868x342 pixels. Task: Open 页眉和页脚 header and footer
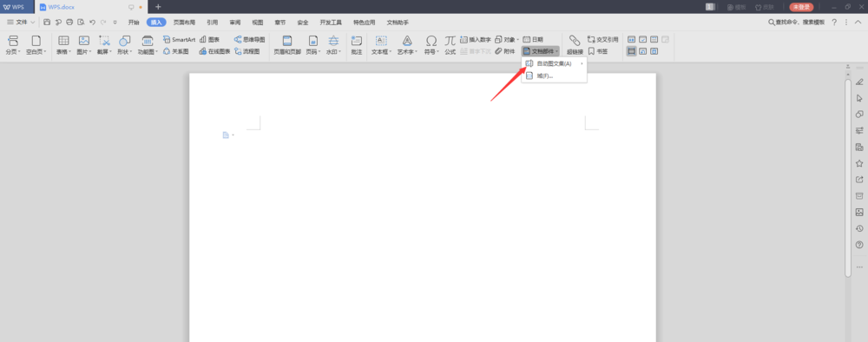(287, 45)
